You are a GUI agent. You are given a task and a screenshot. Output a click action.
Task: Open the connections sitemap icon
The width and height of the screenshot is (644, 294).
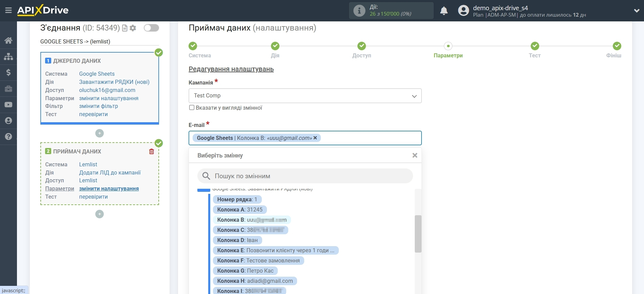(x=8, y=56)
